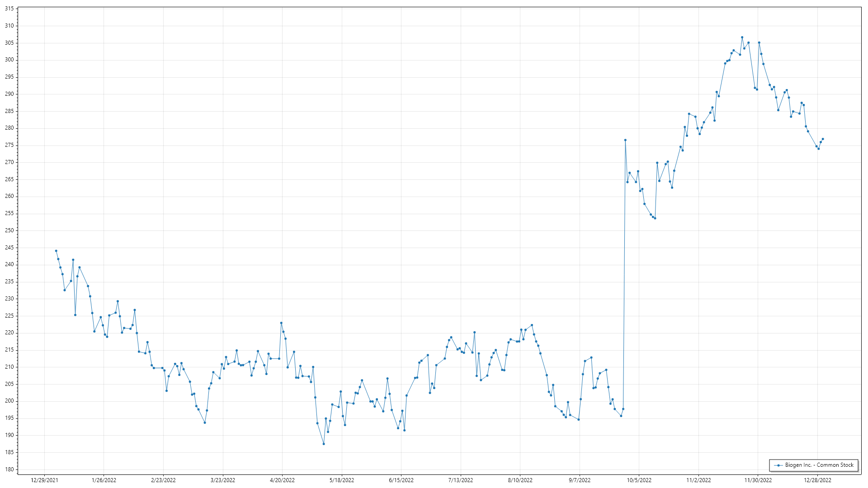Click the 12/28/2022 x-axis date label

point(817,480)
